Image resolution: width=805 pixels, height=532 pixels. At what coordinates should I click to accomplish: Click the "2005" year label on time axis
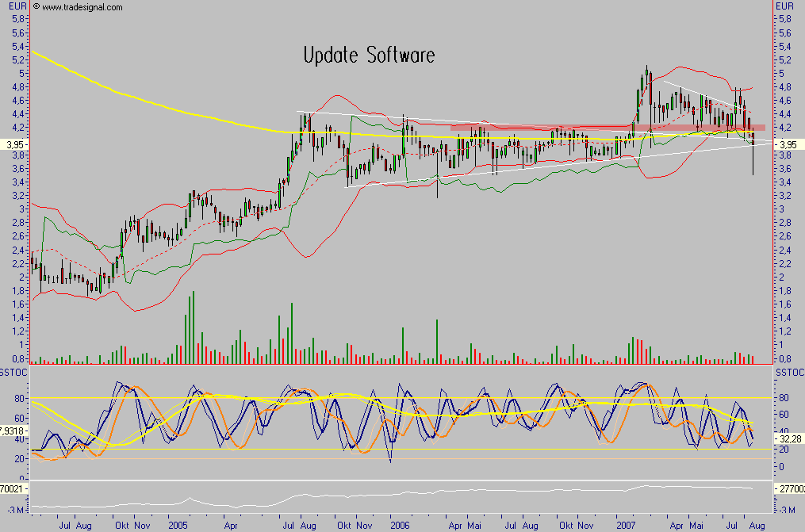(x=178, y=526)
